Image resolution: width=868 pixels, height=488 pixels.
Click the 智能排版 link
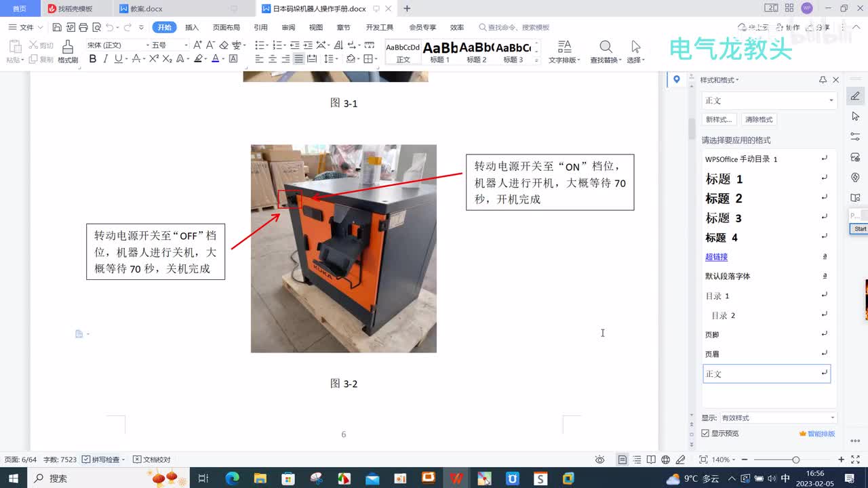point(817,433)
